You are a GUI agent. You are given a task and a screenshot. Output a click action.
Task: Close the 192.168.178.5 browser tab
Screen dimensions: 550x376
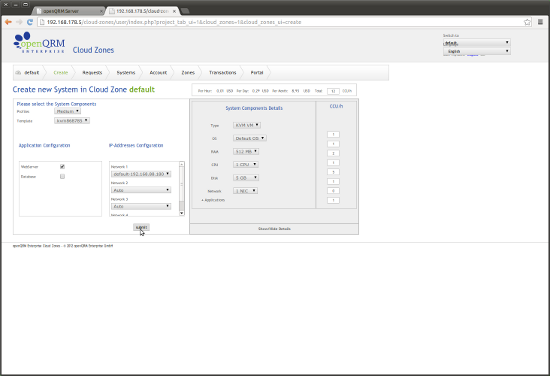point(174,11)
